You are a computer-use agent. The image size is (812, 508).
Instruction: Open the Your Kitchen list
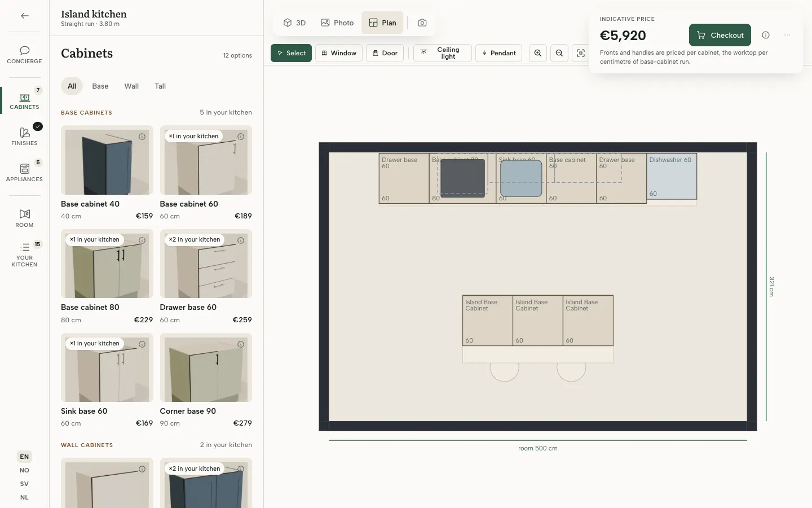click(x=24, y=255)
